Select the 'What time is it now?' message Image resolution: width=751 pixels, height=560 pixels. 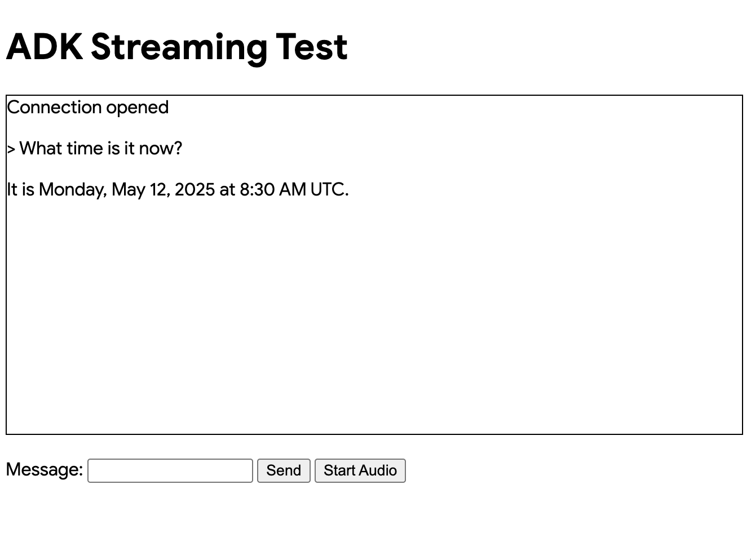(94, 148)
